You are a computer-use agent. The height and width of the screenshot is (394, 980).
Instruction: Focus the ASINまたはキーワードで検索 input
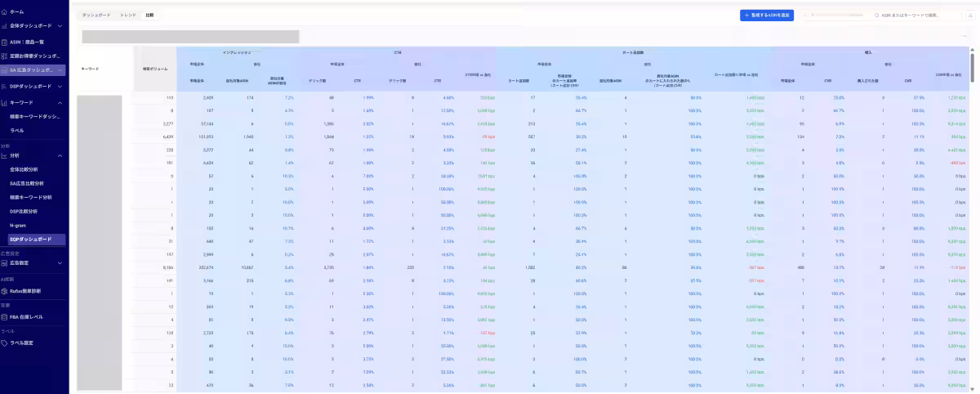(920, 15)
